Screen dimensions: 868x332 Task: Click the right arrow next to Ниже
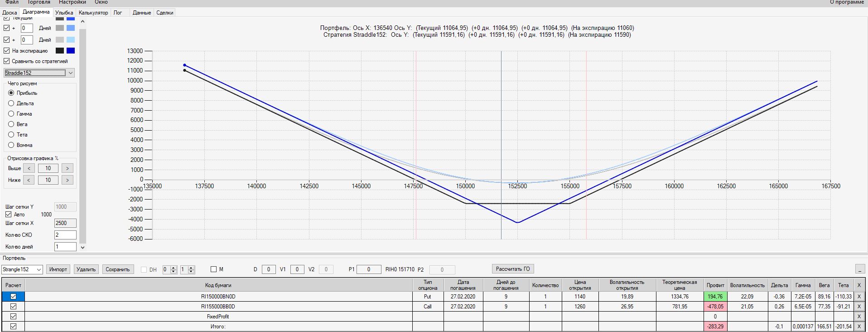[68, 180]
